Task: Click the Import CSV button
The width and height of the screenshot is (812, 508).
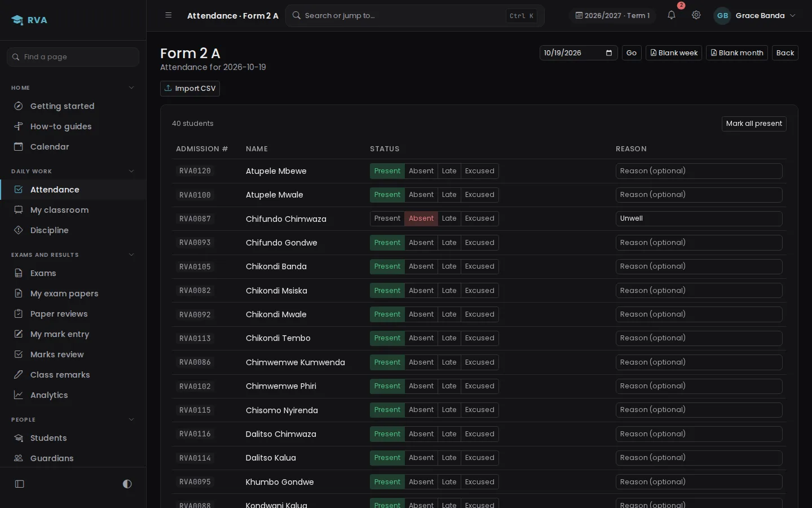Action: tap(190, 89)
